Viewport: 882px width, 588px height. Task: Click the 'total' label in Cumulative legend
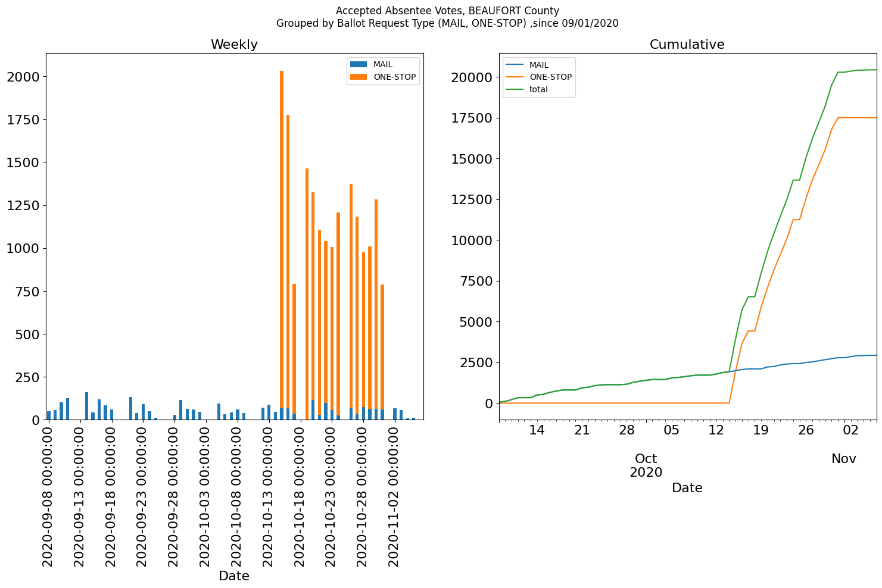pyautogui.click(x=538, y=90)
